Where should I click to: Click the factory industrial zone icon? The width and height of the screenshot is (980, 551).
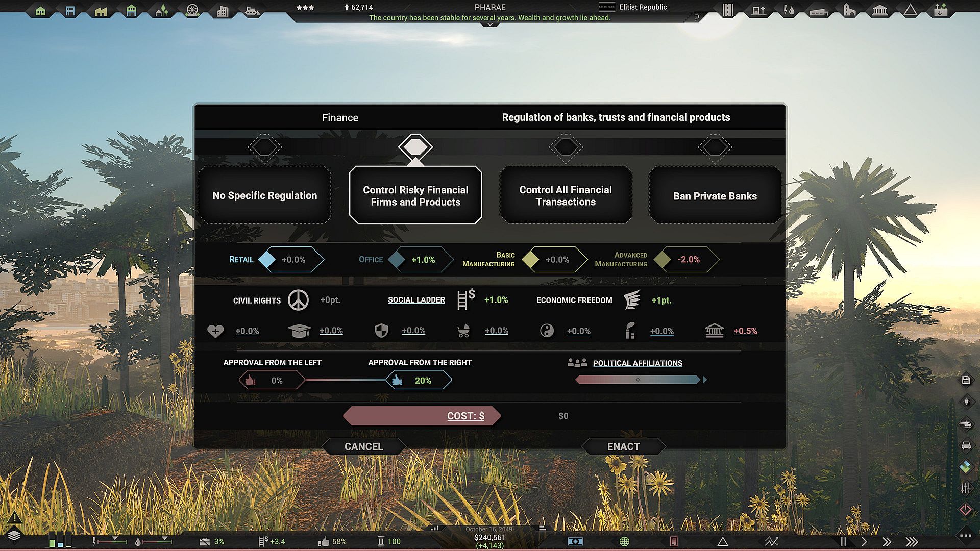pyautogui.click(x=101, y=11)
